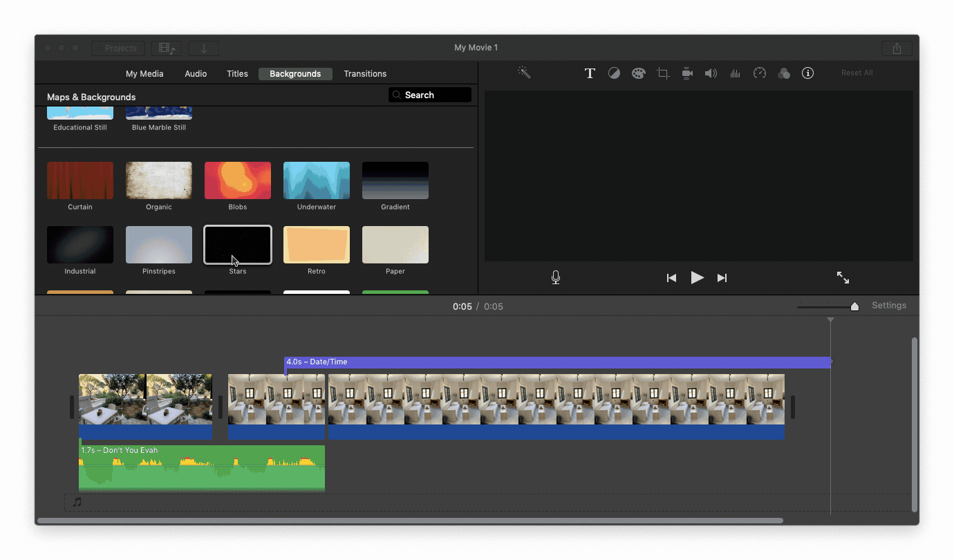Select the Cropping tool icon
This screenshot has width=954, height=560.
662,73
